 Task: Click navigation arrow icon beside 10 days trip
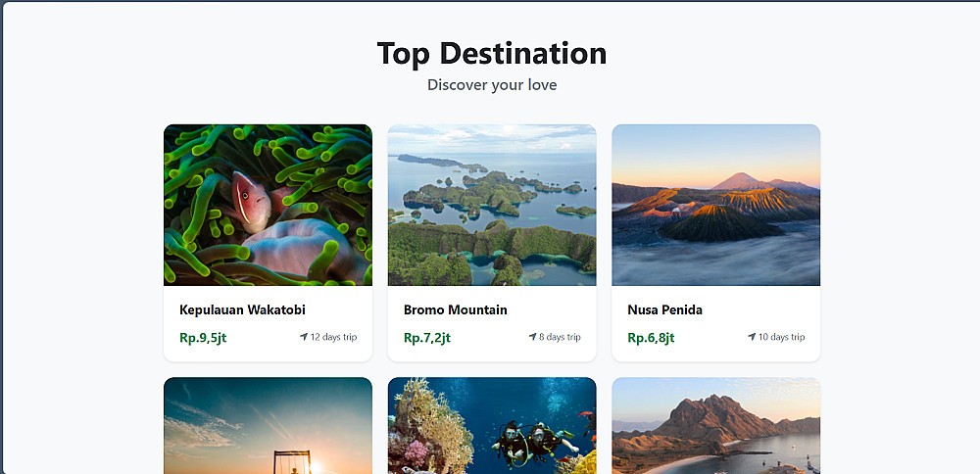pyautogui.click(x=752, y=337)
